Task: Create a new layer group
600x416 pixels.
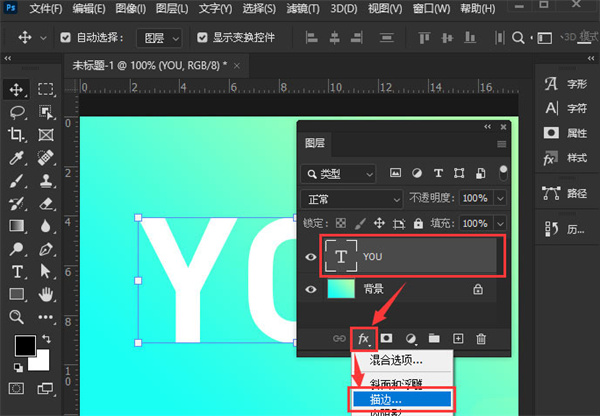Action: 434,338
